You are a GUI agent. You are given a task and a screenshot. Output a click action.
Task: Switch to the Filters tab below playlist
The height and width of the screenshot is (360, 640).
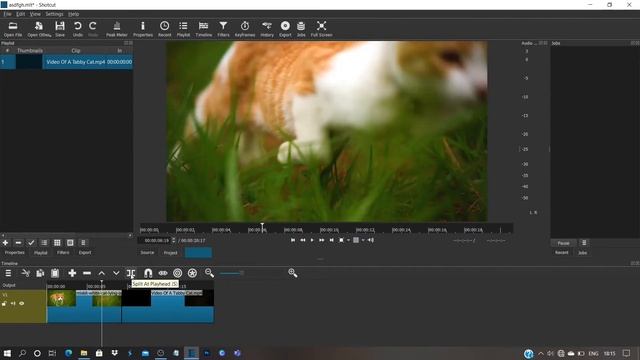tap(63, 253)
